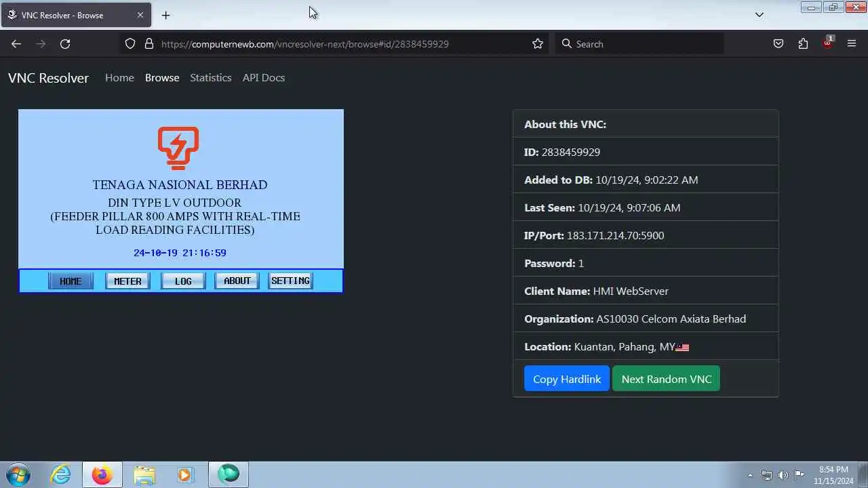Click the network tray icon
This screenshot has height=488, width=868.
tap(767, 475)
